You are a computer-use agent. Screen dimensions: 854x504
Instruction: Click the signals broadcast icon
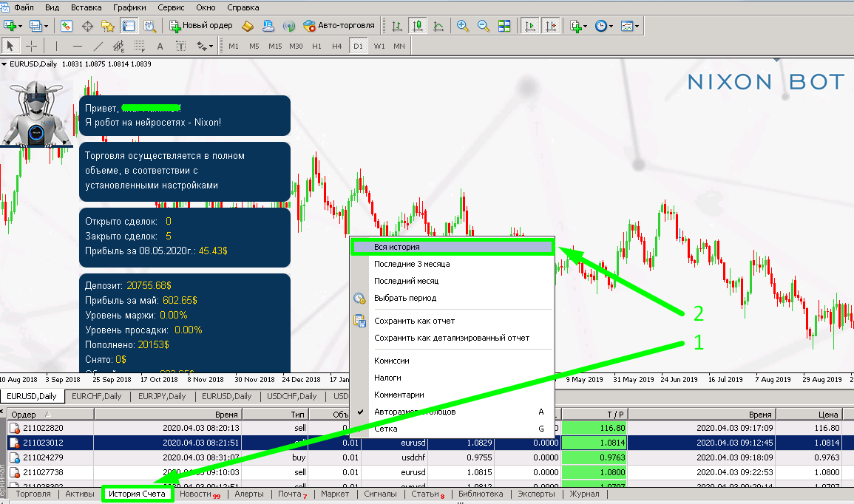coord(289,26)
